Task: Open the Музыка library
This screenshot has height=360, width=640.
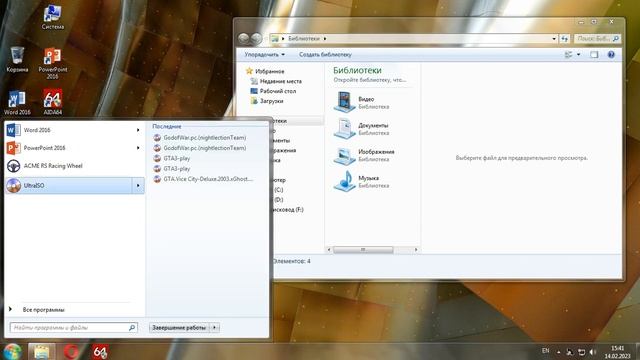Action: [x=361, y=181]
